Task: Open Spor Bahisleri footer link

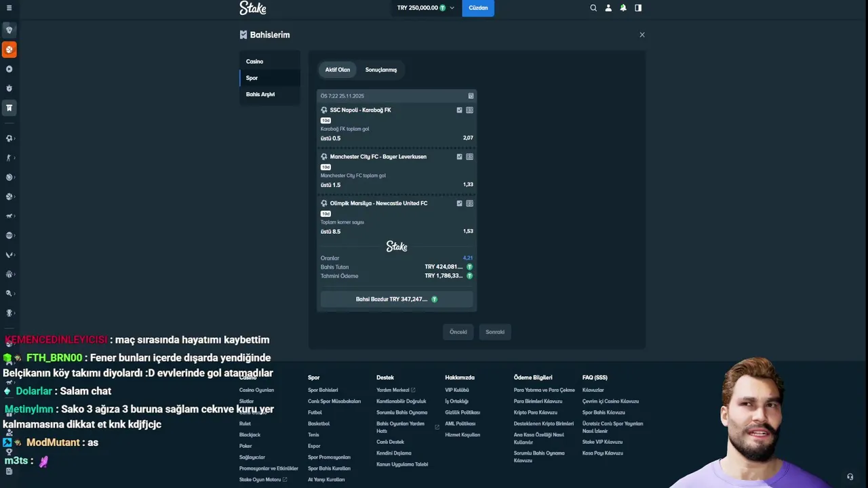Action: point(323,390)
